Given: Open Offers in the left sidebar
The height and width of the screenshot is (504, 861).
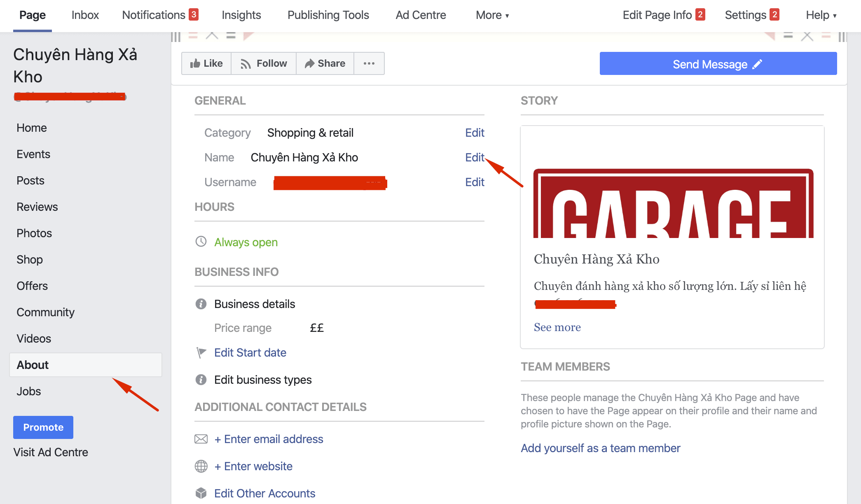Looking at the screenshot, I should pos(32,286).
